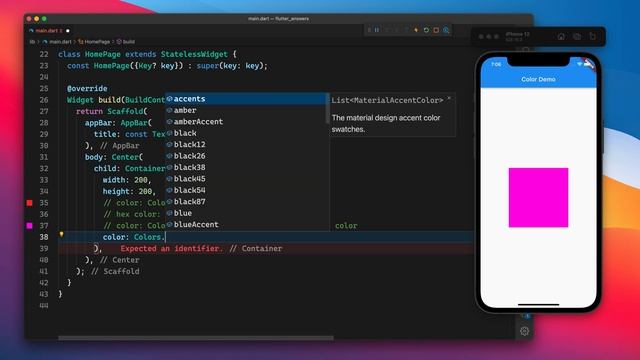640x360 pixels.
Task: Open the settings gear in VS Code
Action: pos(524,331)
